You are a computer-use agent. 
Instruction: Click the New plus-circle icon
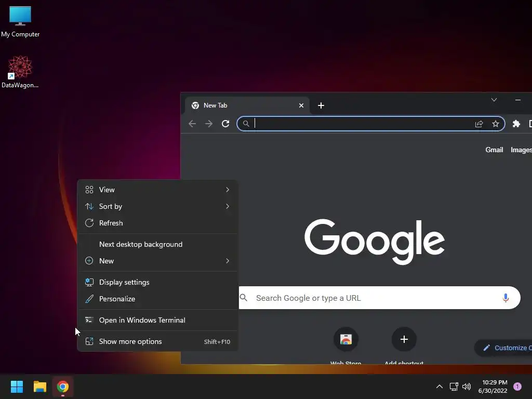tap(89, 261)
